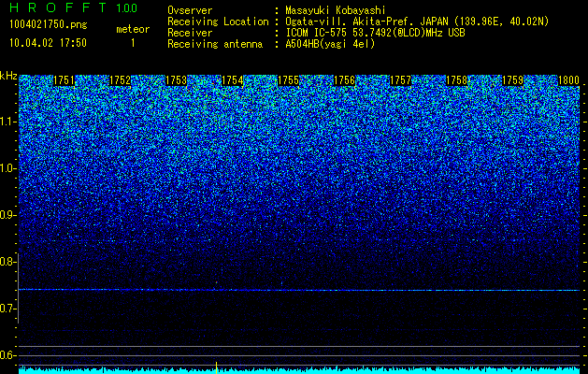Click the meteor count value 1
588x374 pixels.
[133, 44]
